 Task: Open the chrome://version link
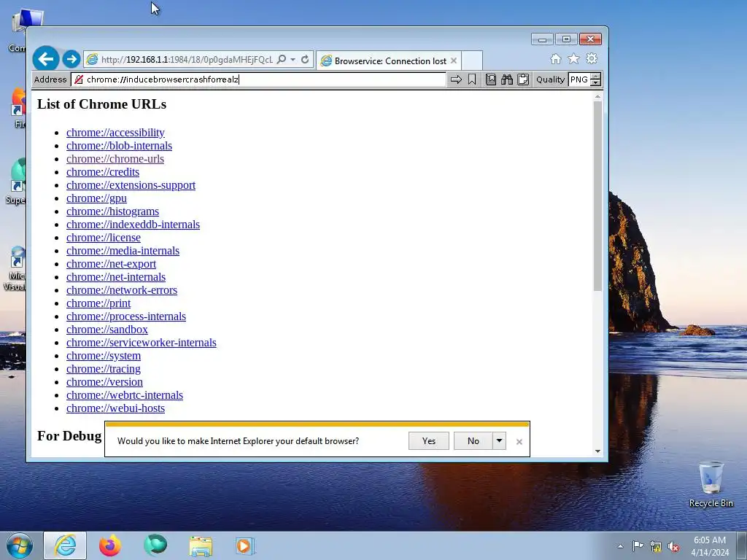pyautogui.click(x=104, y=381)
